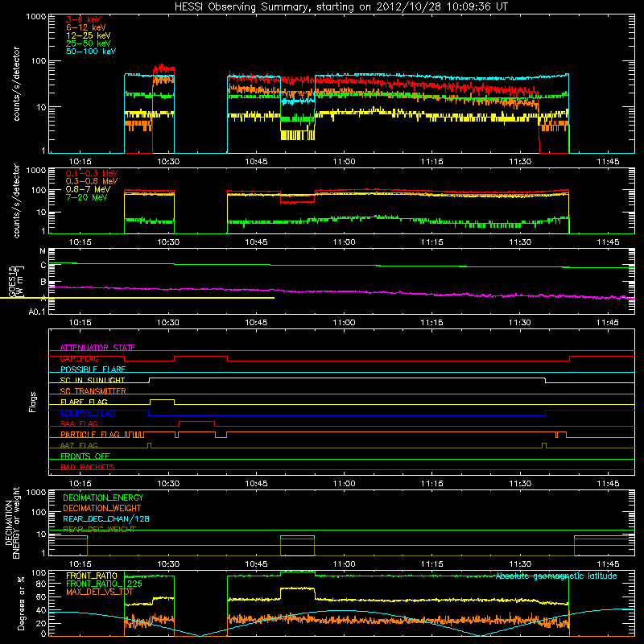Select the FRONTS_OFF flag label
Screen dimensions: 644x644
click(x=85, y=456)
